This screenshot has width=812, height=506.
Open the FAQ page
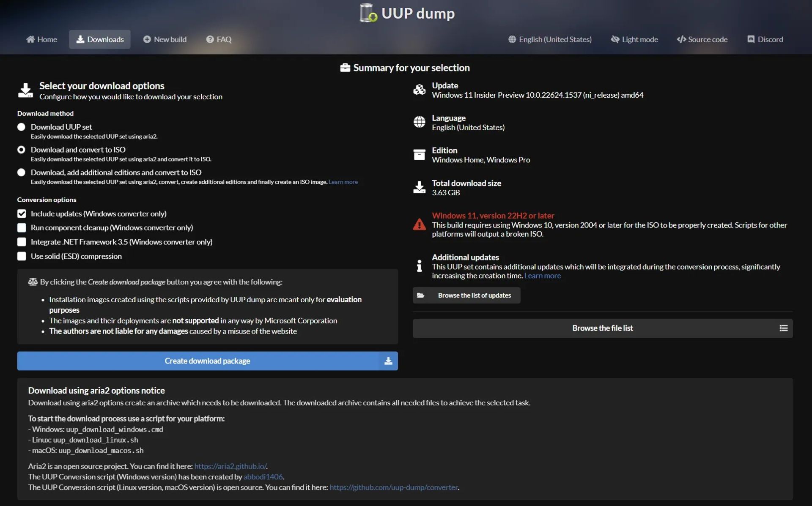219,39
